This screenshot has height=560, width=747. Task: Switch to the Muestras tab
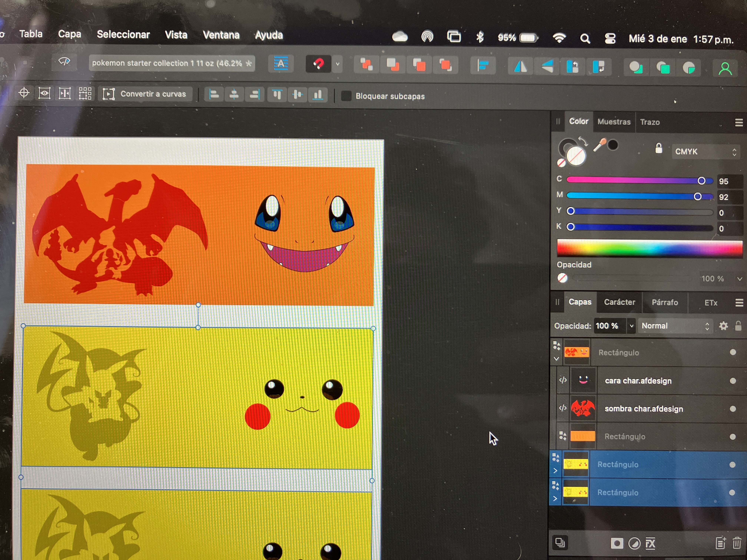coord(614,121)
